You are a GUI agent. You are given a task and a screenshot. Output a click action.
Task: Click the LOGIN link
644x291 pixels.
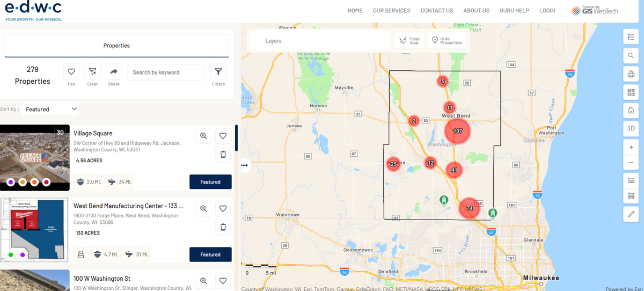point(547,11)
